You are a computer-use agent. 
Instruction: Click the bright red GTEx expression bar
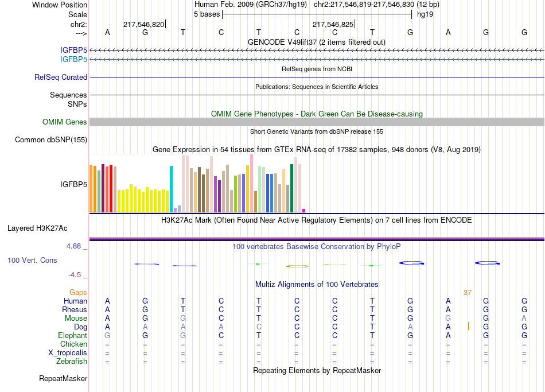[111, 188]
